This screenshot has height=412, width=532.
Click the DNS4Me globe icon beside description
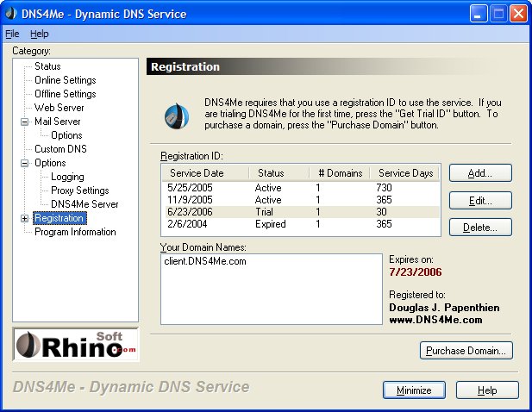click(177, 116)
